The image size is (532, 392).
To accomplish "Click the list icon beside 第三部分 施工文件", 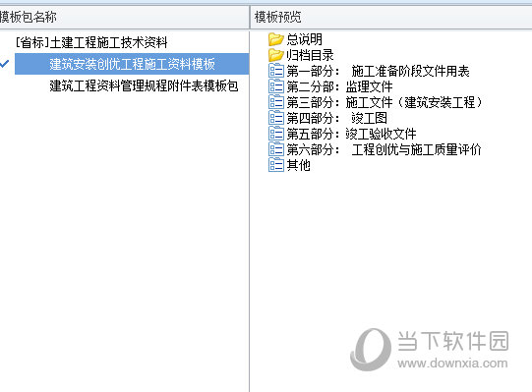I will click(x=276, y=102).
